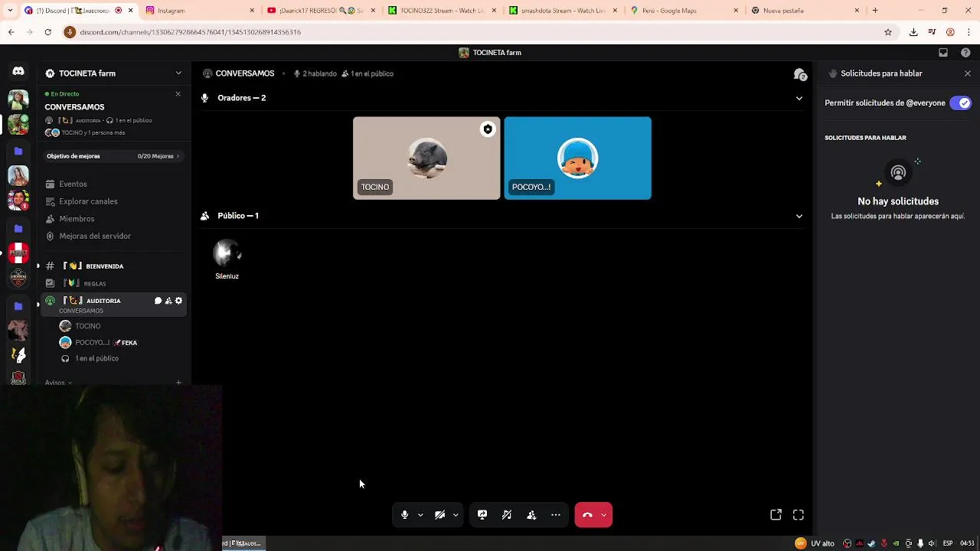Open camera options arrow
The height and width of the screenshot is (551, 980).
tap(456, 515)
